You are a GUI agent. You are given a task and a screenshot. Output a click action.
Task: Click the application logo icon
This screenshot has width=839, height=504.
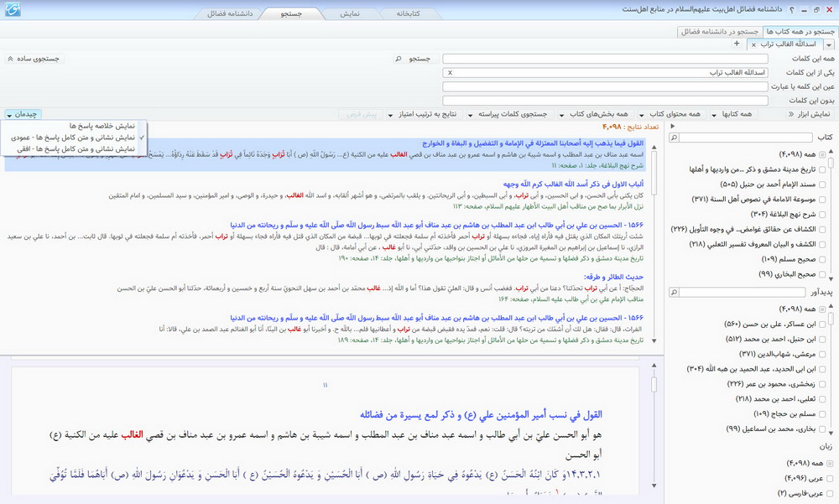tap(13, 9)
